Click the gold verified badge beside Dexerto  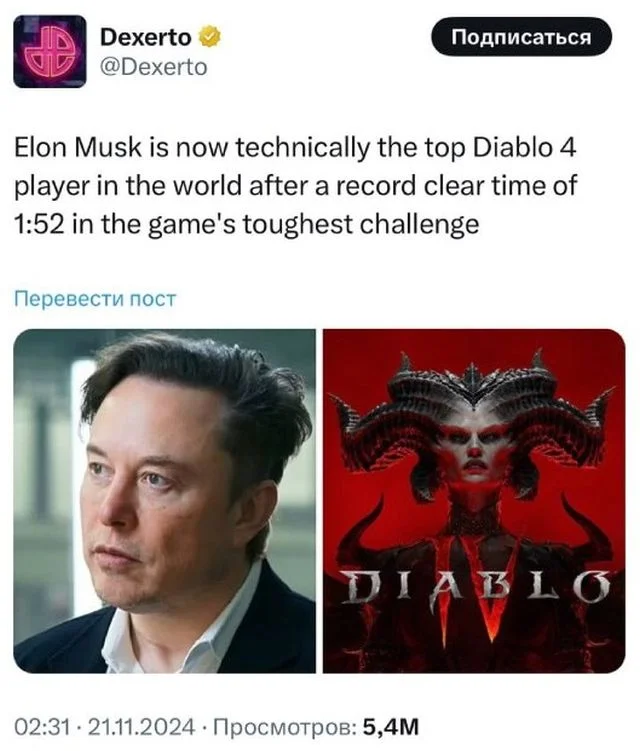click(209, 37)
